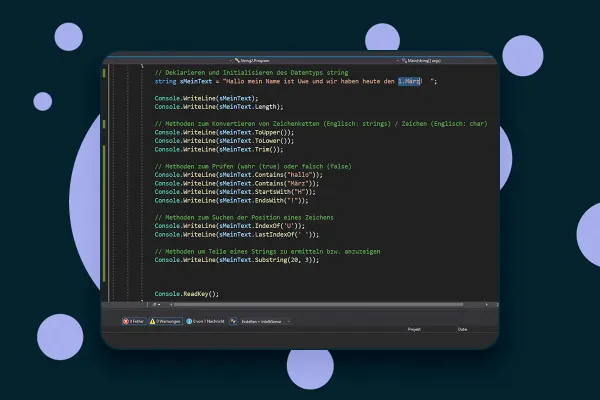
Task: Click comment 'Methoden zum Prüfen (wahr (true) oder falsch (false)'
Action: [253, 167]
